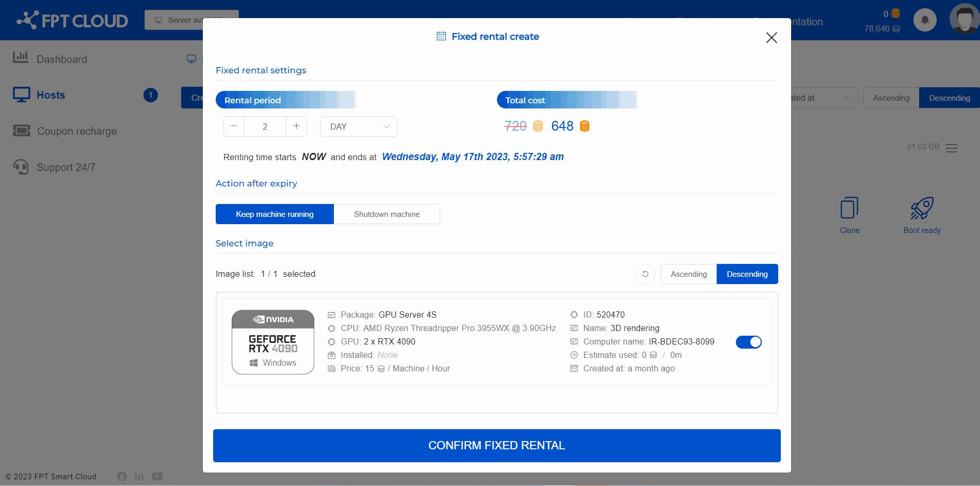The width and height of the screenshot is (980, 486).
Task: Click the Server availability button
Action: coord(191,20)
